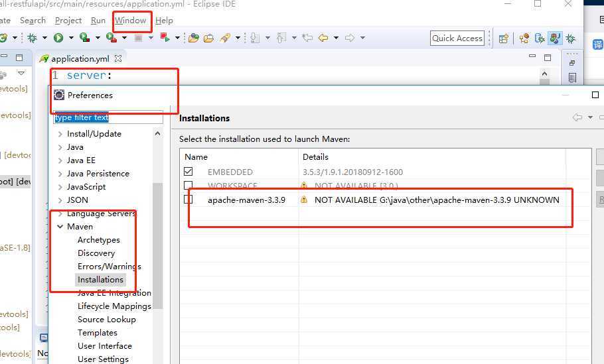Viewport: 604px width, 364px height.
Task: Select User Interface under Maven
Action: click(105, 346)
